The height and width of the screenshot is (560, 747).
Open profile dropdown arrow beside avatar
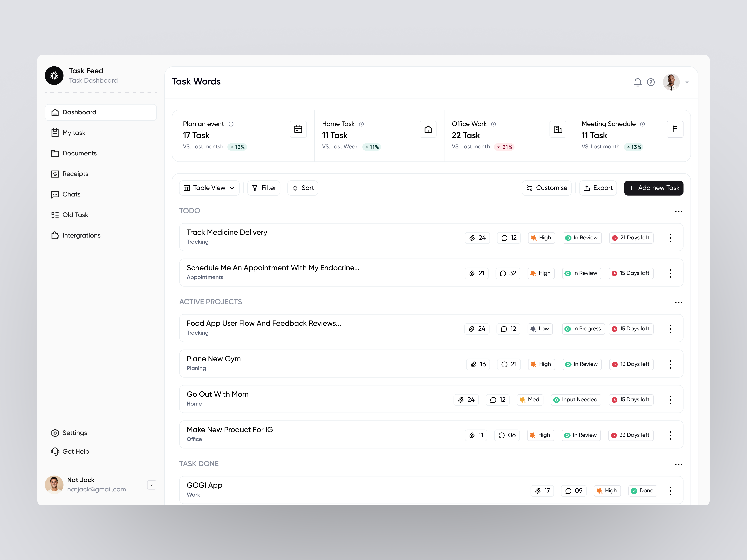click(687, 82)
